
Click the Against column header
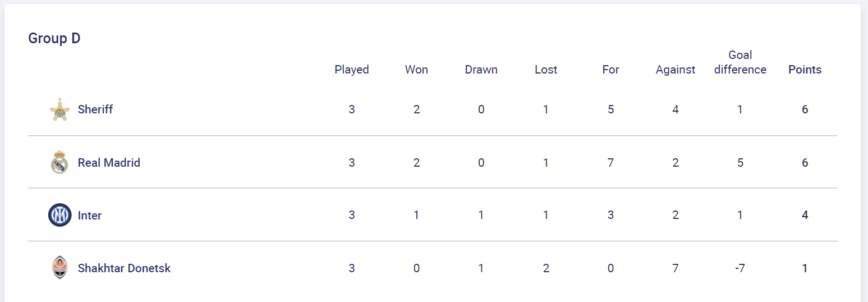click(x=676, y=70)
